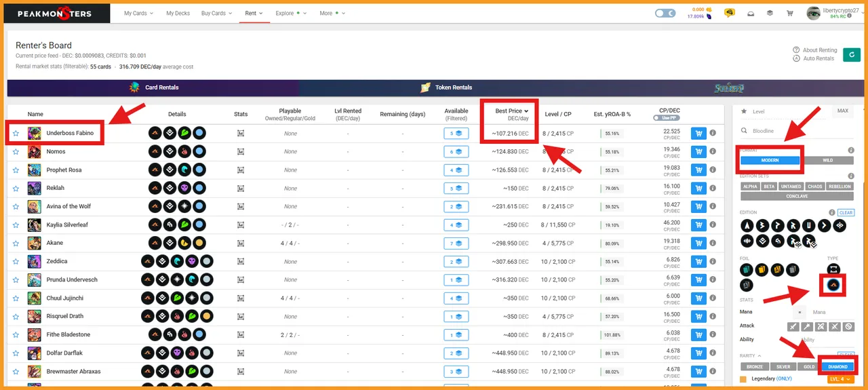Sort by the Name column header
Image resolution: width=868 pixels, height=390 pixels.
35,114
